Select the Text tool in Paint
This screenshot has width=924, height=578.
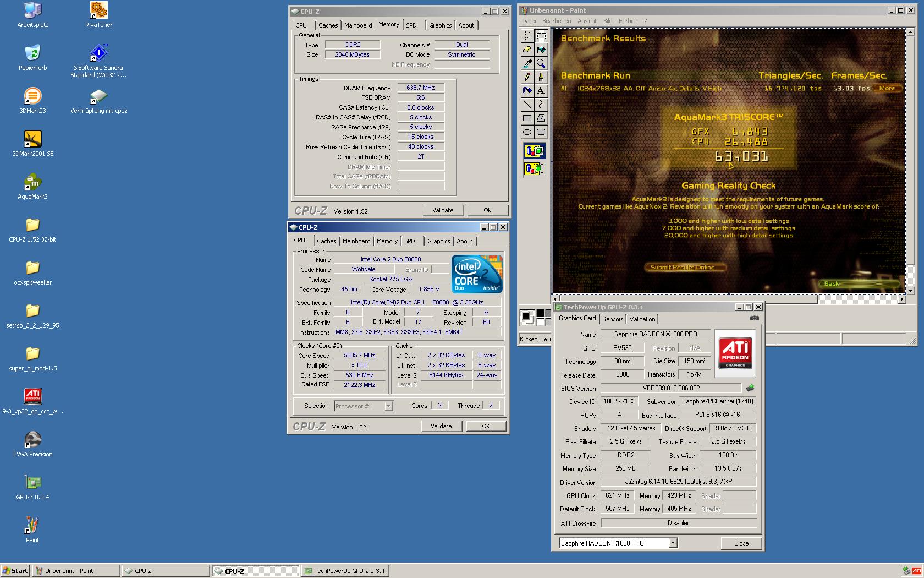tap(541, 91)
